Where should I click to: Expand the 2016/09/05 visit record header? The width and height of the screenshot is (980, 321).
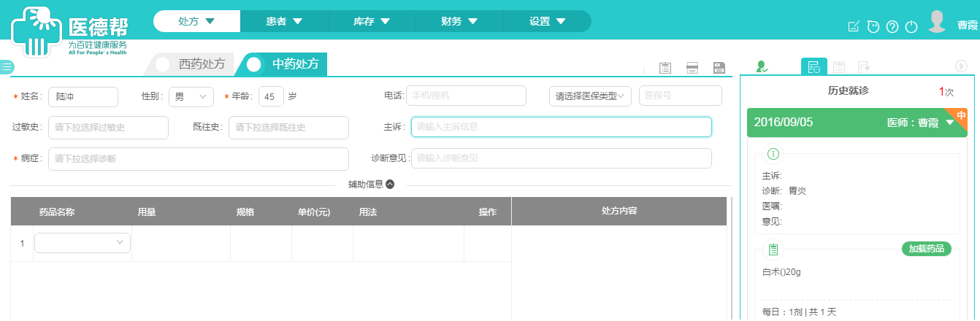(x=949, y=123)
